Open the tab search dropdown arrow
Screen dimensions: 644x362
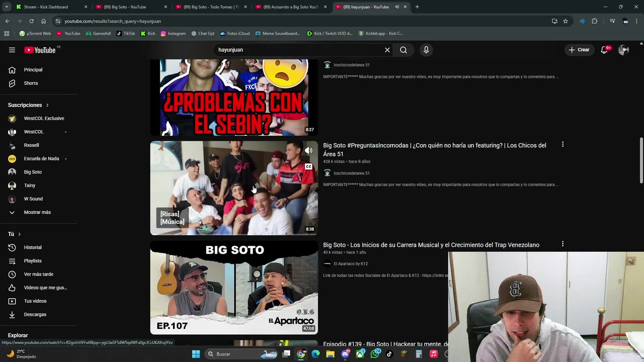(7, 7)
